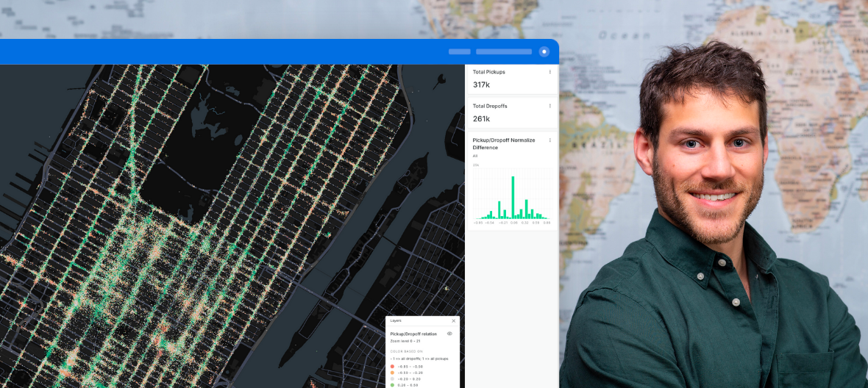Open the Normalize Difference widget options menu
Viewport: 868px width, 388px height.
(x=549, y=140)
